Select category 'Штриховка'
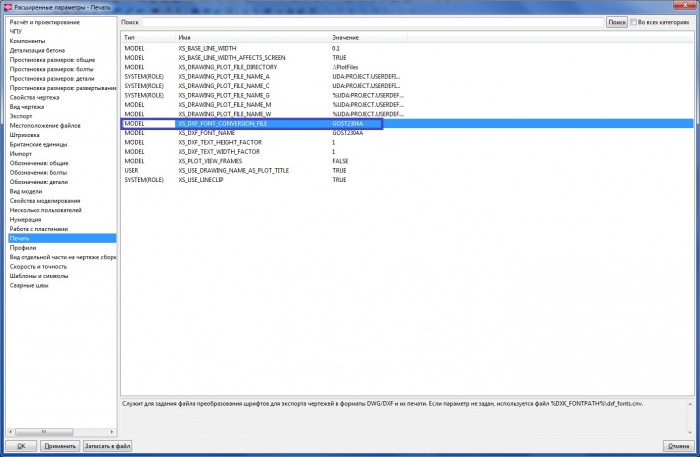 (x=25, y=135)
